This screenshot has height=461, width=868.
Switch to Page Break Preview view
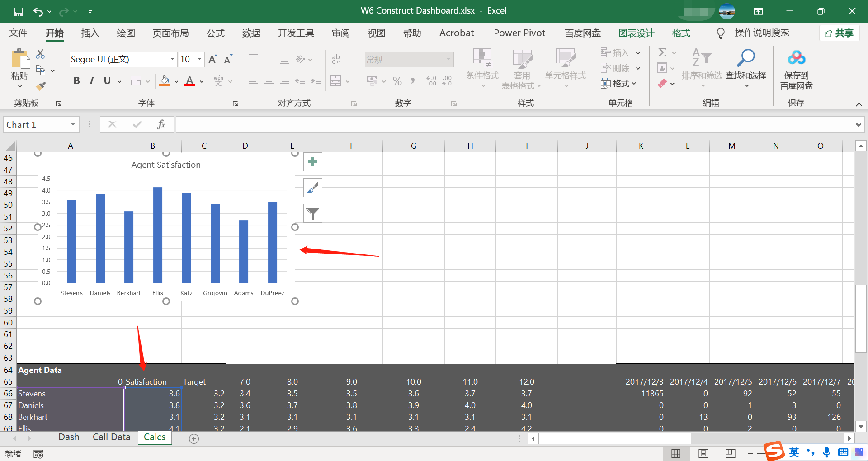(730, 453)
